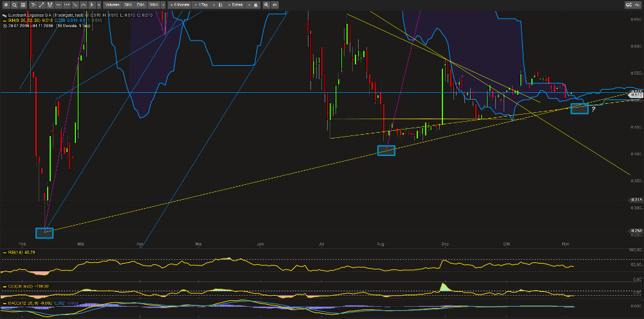Screen dimensions: 644x319
Task: Select the arrow marker tool
Action: click(x=92, y=5)
